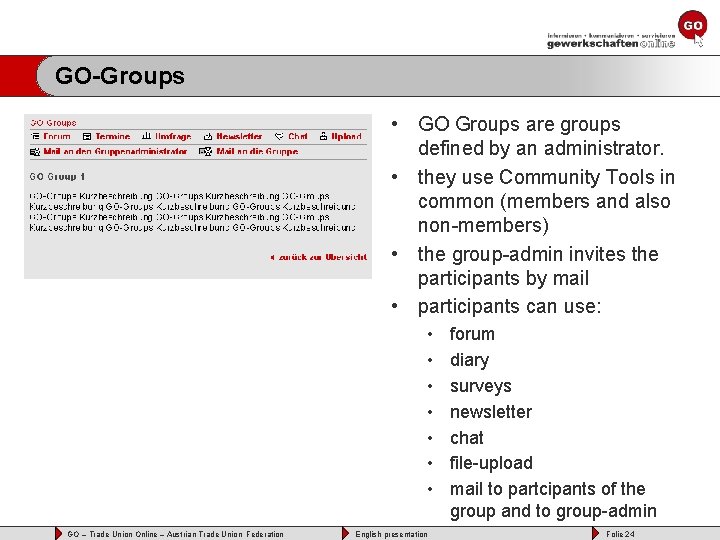The height and width of the screenshot is (540, 720).
Task: Click the bullet item newsletter
Action: point(491,412)
